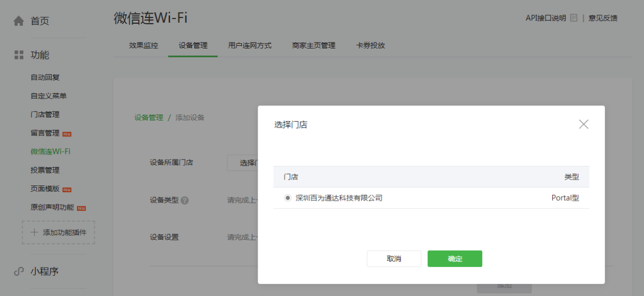Close the 选择门店 dialog with the X icon
Image resolution: width=644 pixels, height=296 pixels.
click(583, 124)
